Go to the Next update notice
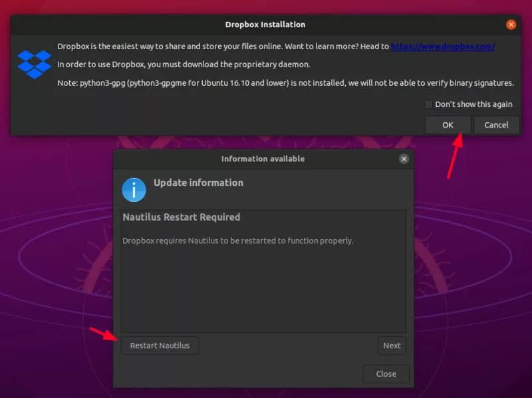The width and height of the screenshot is (532, 398). (392, 346)
